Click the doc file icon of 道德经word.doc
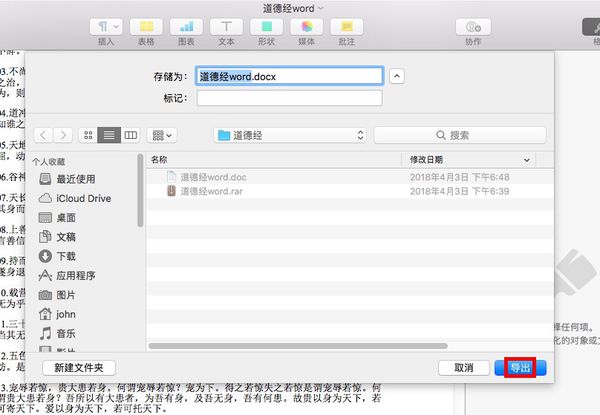Image resolution: width=600 pixels, height=415 pixels. (x=171, y=177)
